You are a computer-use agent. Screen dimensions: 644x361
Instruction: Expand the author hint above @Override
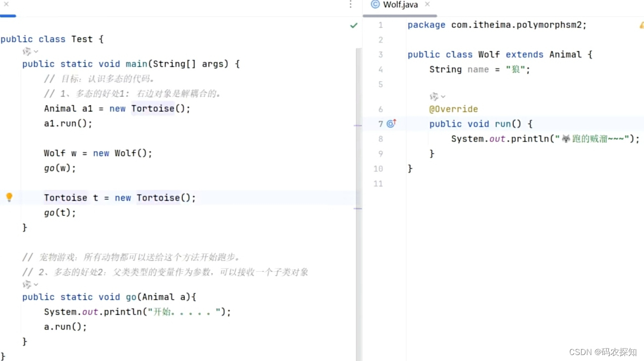coord(437,96)
